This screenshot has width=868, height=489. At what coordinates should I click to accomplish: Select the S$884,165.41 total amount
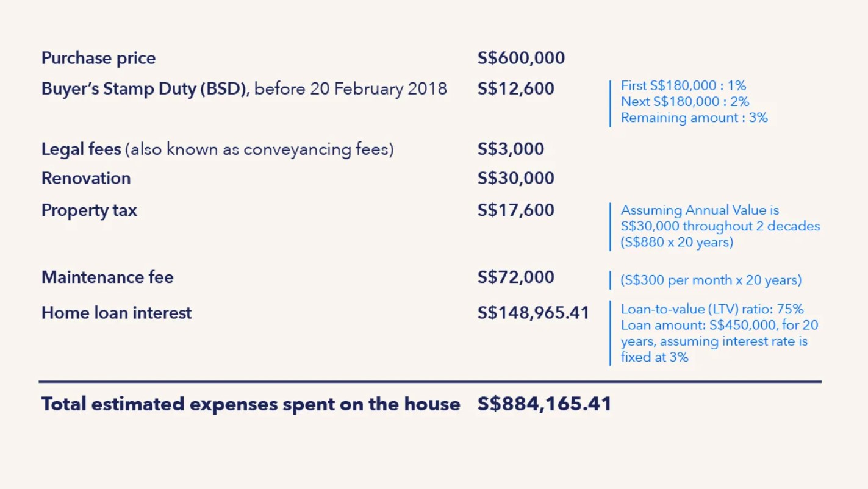click(x=544, y=404)
